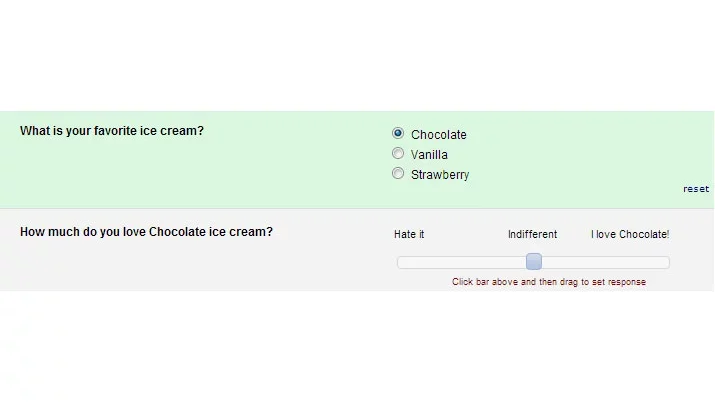Click the "I love Chocolate!" scale label
Viewport: 715px width, 402px height.
click(630, 234)
